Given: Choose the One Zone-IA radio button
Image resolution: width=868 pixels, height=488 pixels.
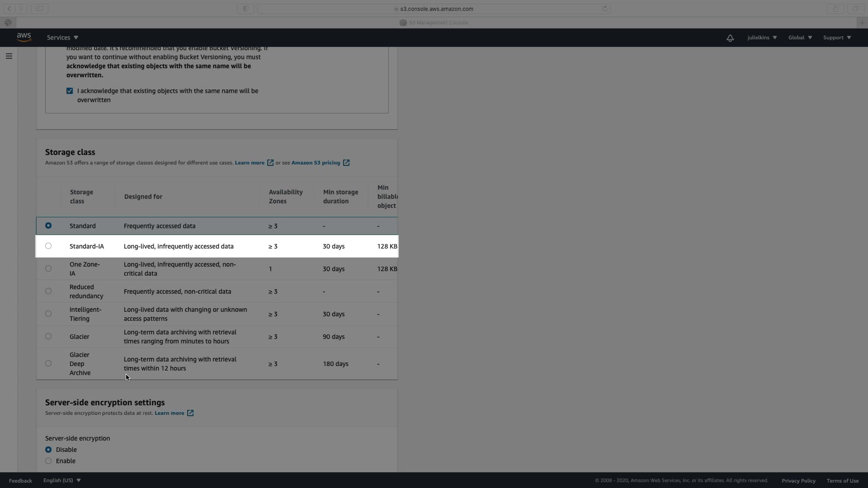Looking at the screenshot, I should (x=48, y=269).
